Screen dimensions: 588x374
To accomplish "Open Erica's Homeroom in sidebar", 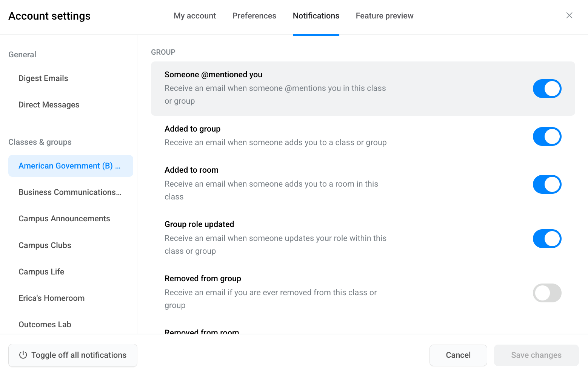I will click(x=52, y=298).
